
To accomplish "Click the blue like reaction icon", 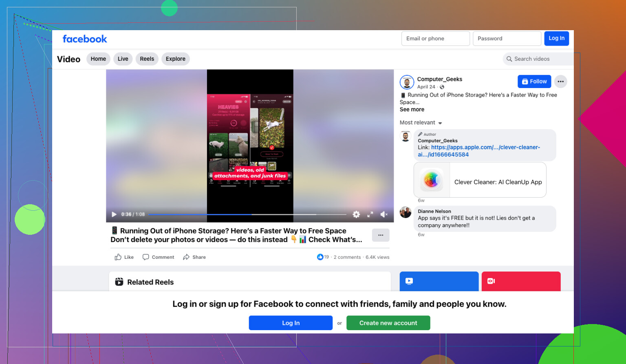I will click(x=320, y=257).
